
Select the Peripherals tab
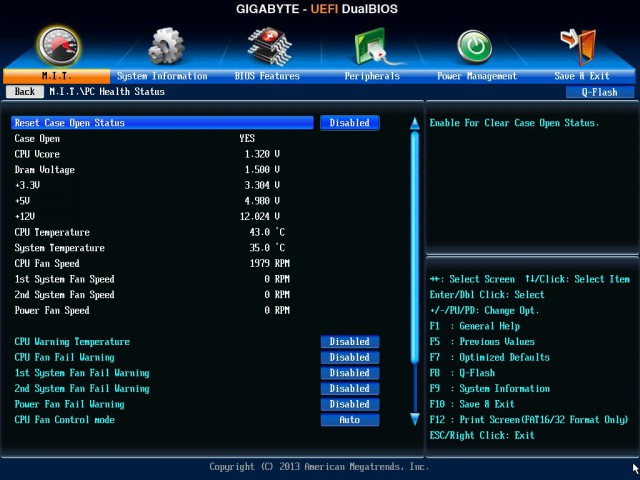(x=372, y=76)
